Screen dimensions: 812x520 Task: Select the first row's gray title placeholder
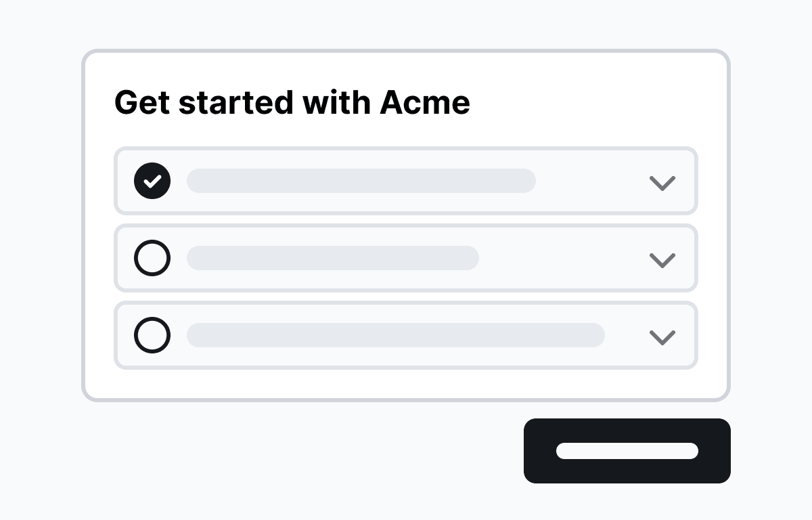click(361, 181)
